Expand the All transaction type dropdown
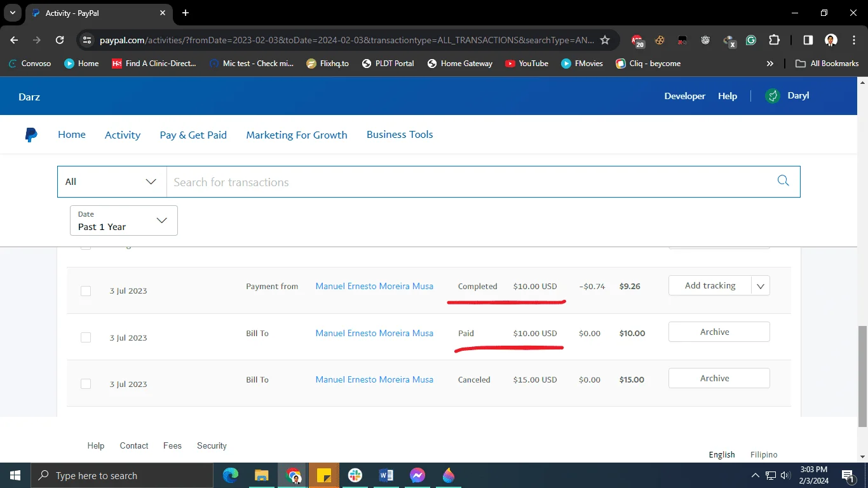The height and width of the screenshot is (488, 868). tap(112, 182)
